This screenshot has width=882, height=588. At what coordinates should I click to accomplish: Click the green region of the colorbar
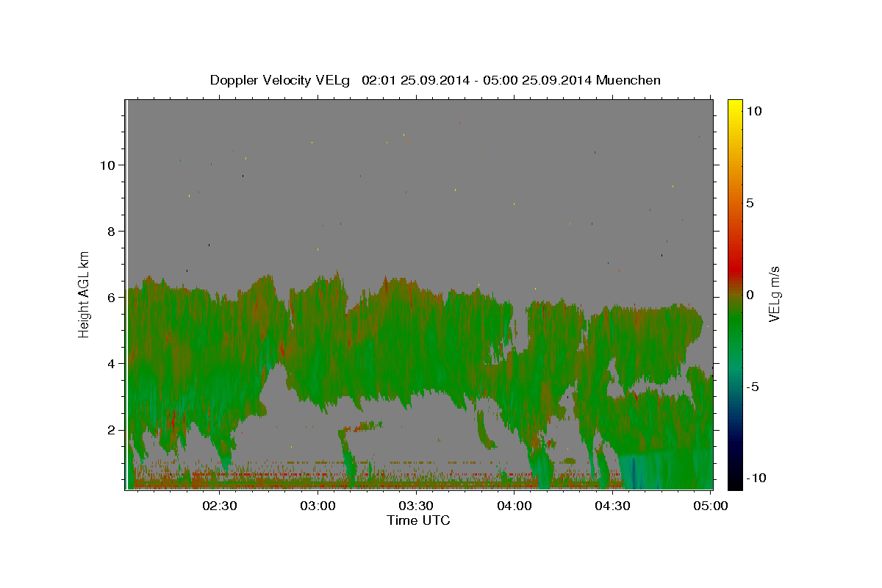coord(735,323)
